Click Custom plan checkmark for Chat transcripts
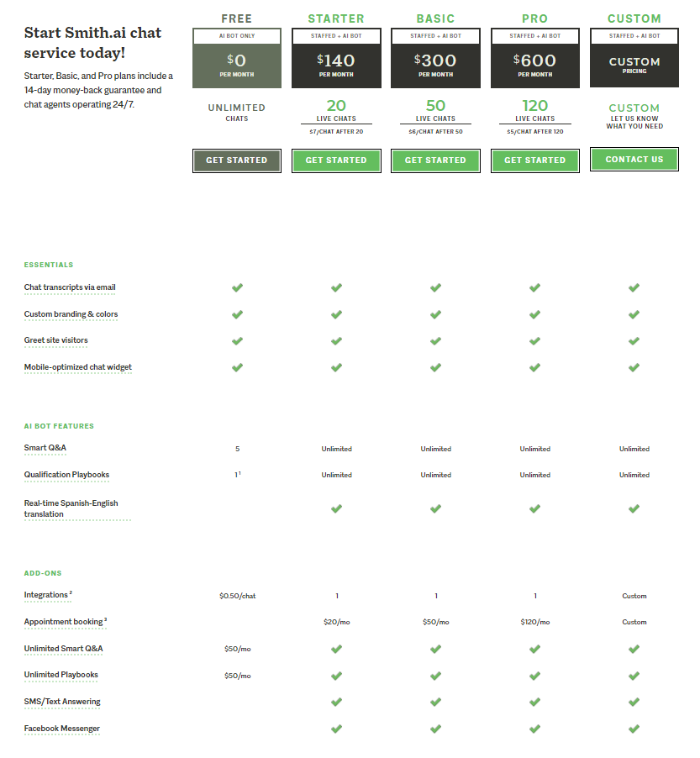Image resolution: width=700 pixels, height=758 pixels. [634, 287]
